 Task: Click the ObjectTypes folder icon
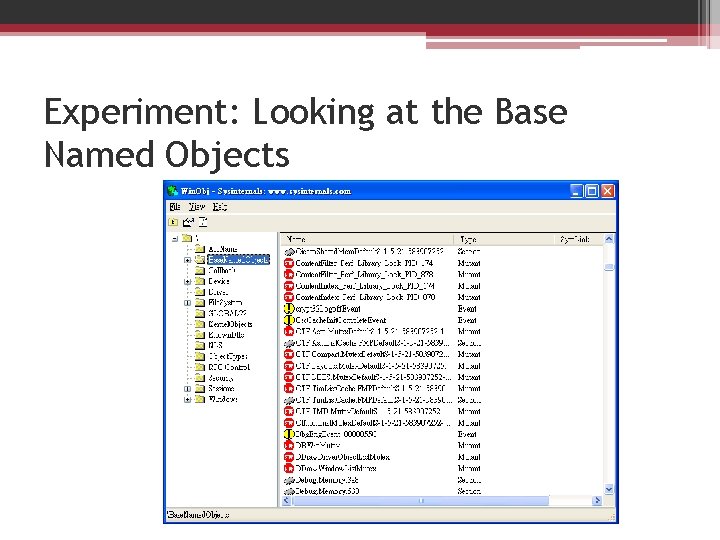click(x=200, y=356)
